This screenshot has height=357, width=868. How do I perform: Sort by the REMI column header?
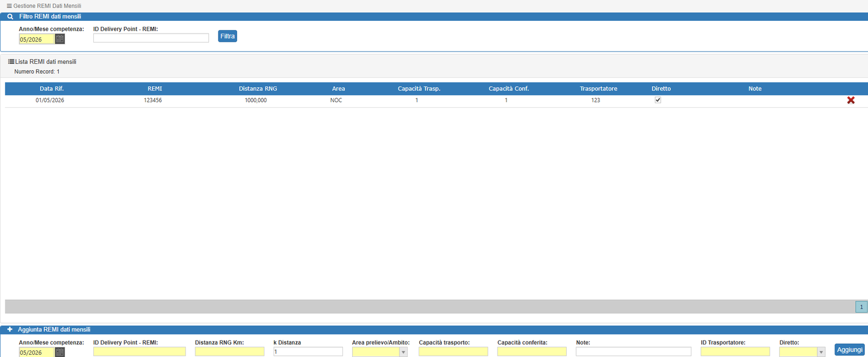click(x=155, y=88)
